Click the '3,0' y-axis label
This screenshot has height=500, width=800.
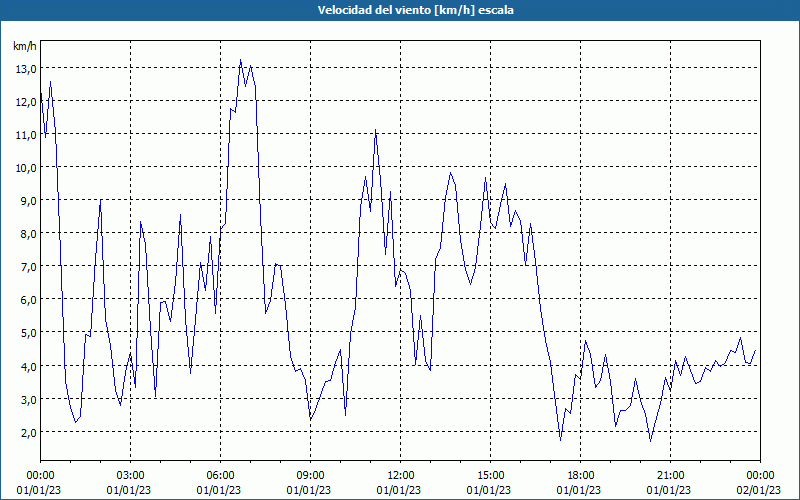coord(29,400)
